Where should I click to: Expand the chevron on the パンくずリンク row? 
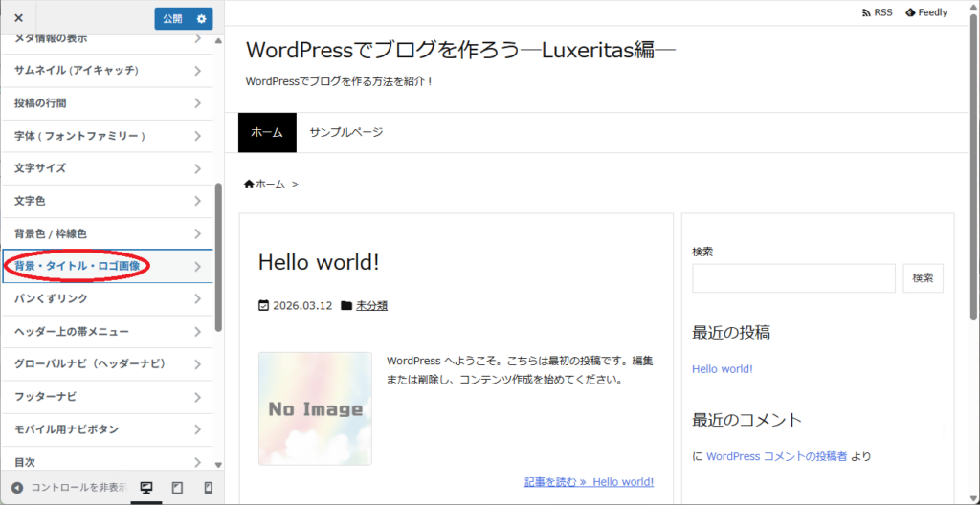click(197, 298)
